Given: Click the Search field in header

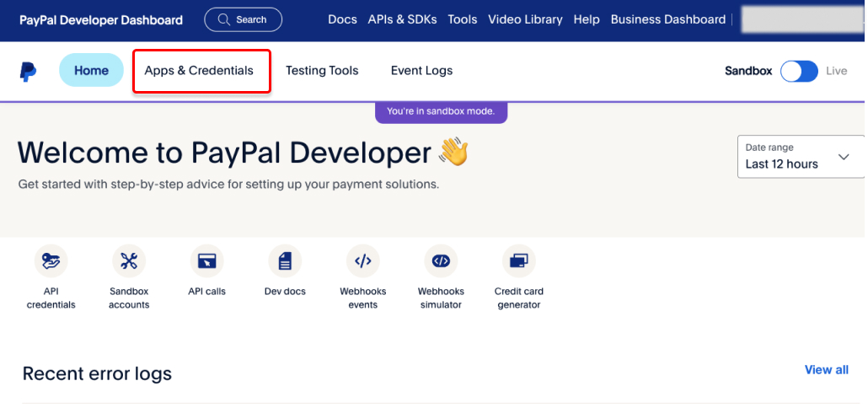Looking at the screenshot, I should coord(243,19).
